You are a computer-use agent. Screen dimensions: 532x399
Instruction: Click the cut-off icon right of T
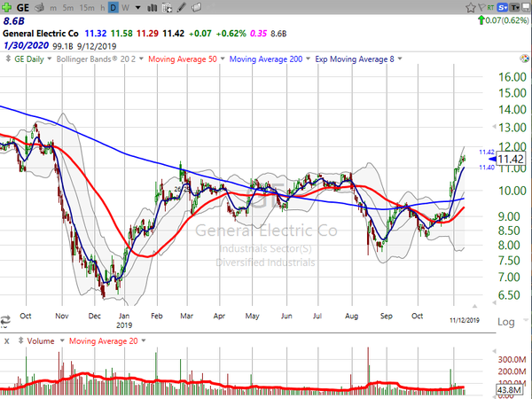(x=528, y=7)
